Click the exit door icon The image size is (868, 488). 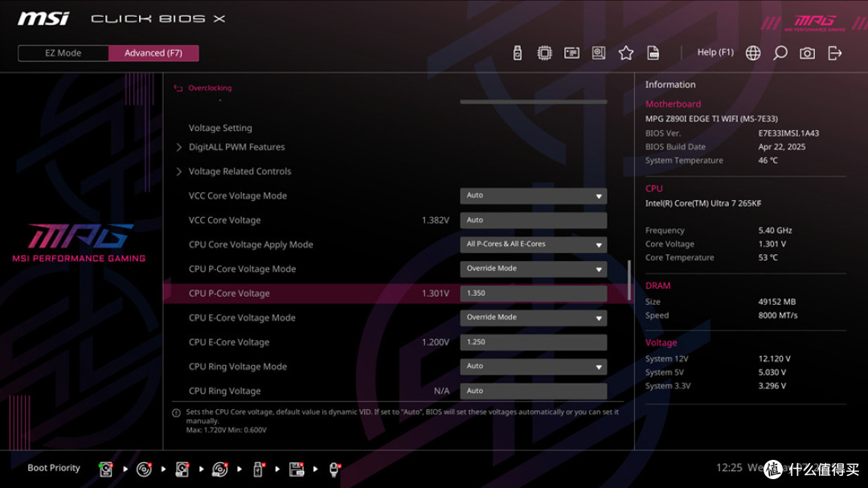(x=835, y=52)
